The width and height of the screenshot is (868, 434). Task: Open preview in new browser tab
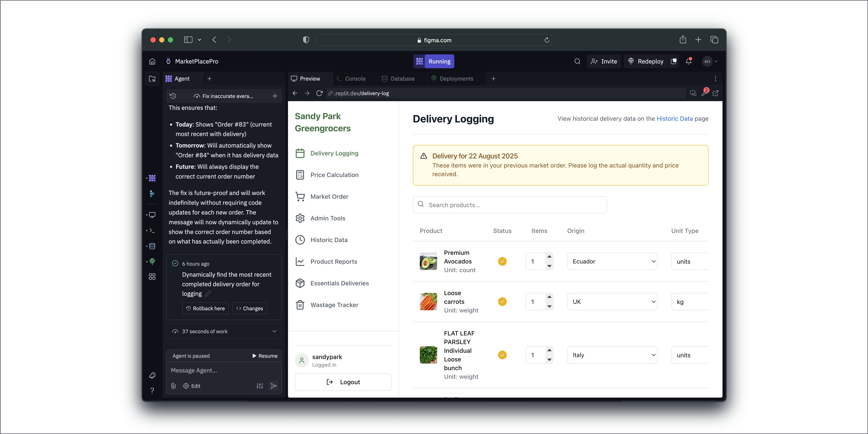[715, 93]
